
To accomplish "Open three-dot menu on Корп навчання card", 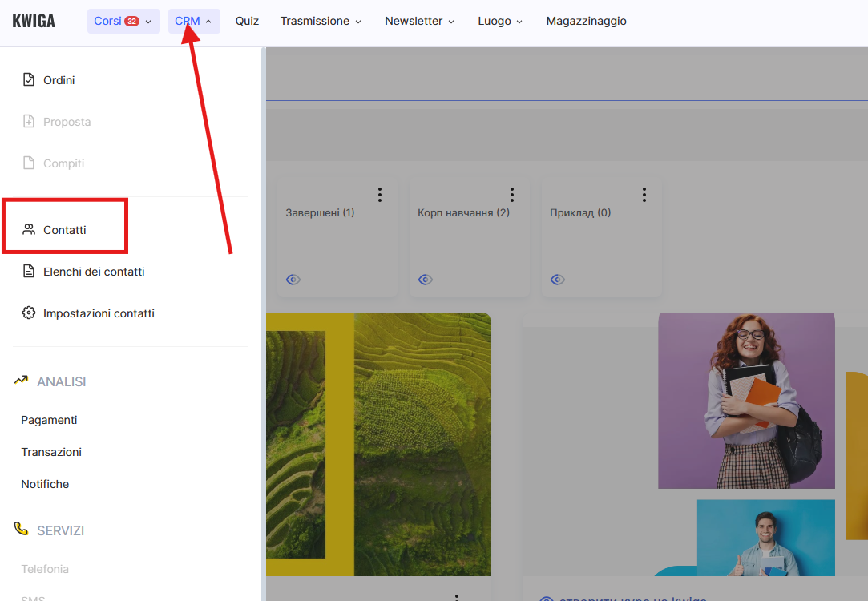I will click(512, 195).
